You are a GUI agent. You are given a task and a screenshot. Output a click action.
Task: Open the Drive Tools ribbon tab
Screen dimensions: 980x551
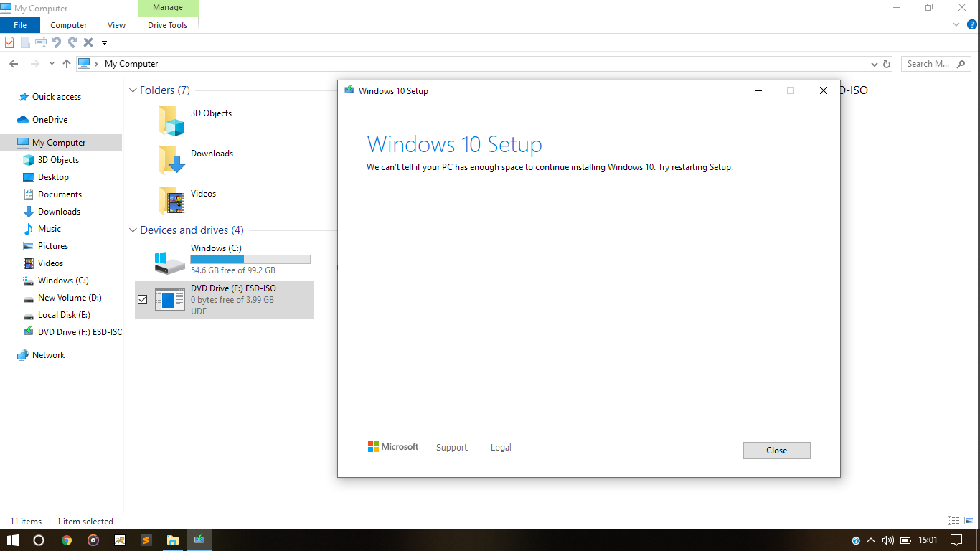coord(168,25)
